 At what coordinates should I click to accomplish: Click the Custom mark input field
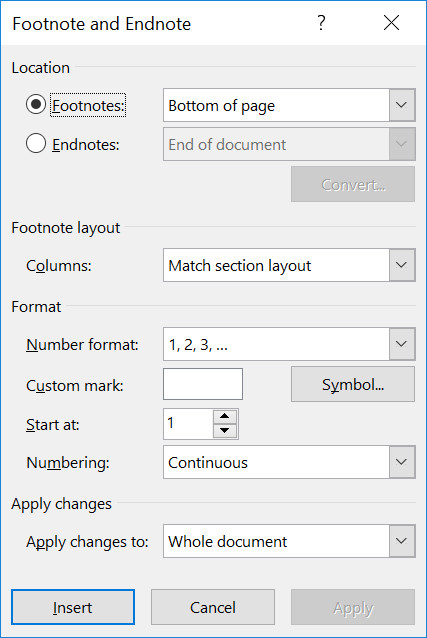[x=203, y=384]
